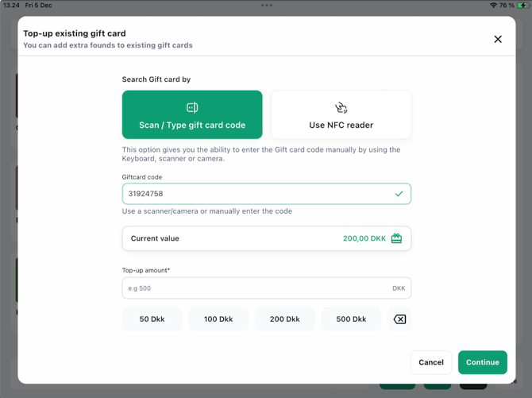Pick the 200 Dkk preset amount
Image resolution: width=532 pixels, height=398 pixels.
(x=284, y=319)
